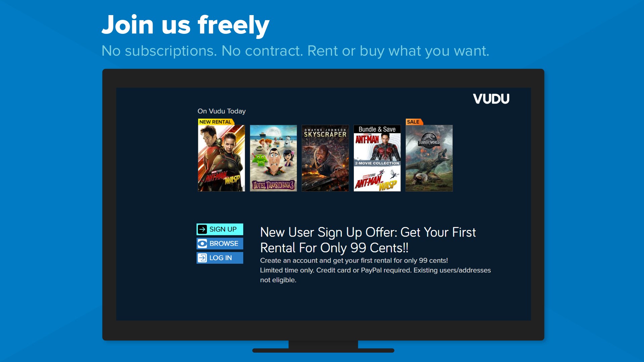This screenshot has height=362, width=644.
Task: Click the Hotel Transylvania 3 title logo
Action: [x=273, y=185]
